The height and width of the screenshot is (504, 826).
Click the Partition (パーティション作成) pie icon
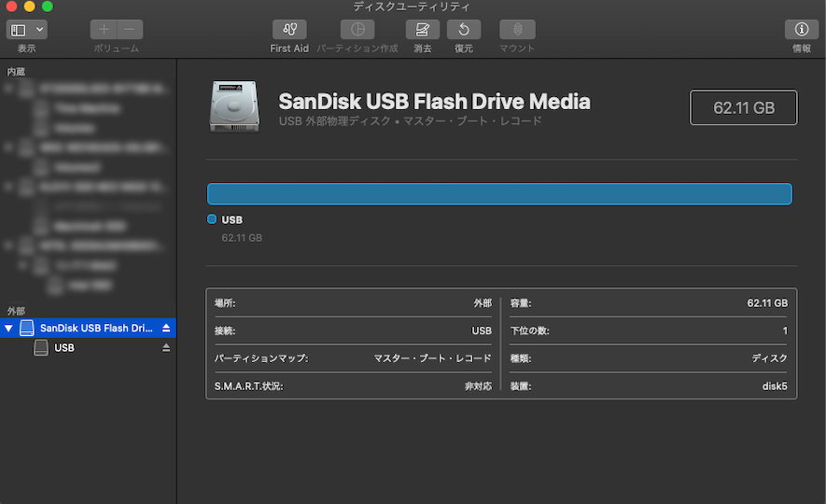[357, 30]
